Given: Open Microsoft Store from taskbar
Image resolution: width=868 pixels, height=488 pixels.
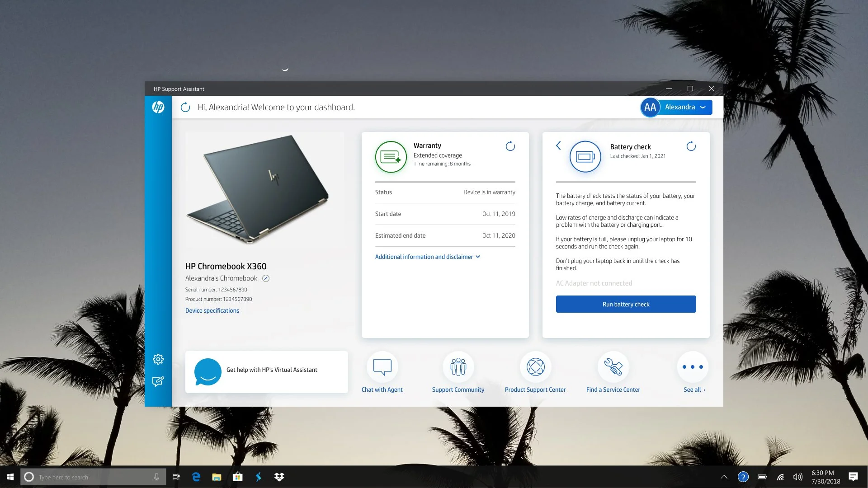Looking at the screenshot, I should tap(238, 477).
